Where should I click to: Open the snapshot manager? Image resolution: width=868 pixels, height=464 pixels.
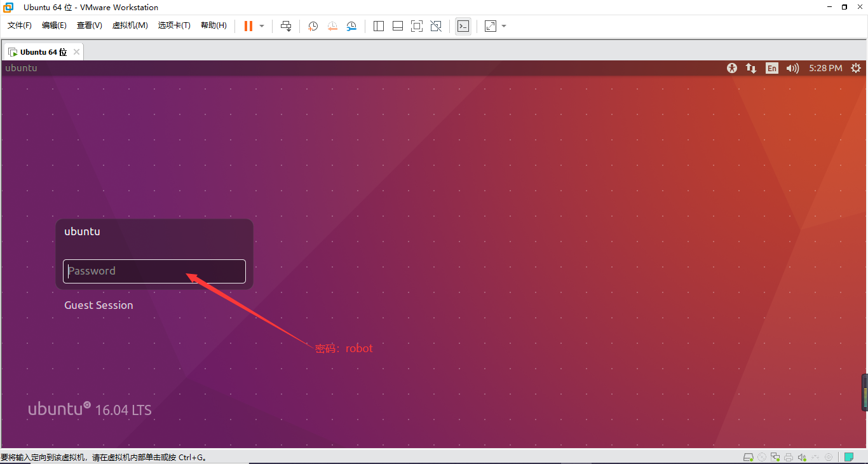point(351,26)
